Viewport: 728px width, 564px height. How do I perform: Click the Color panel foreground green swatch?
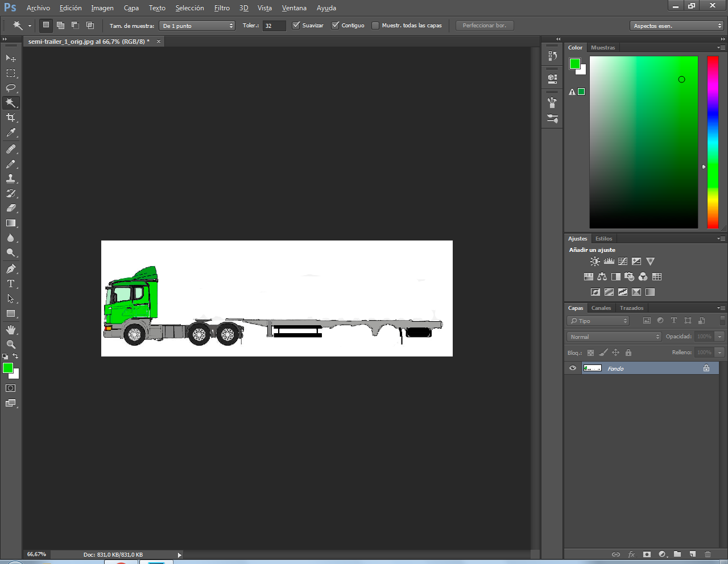pos(575,64)
